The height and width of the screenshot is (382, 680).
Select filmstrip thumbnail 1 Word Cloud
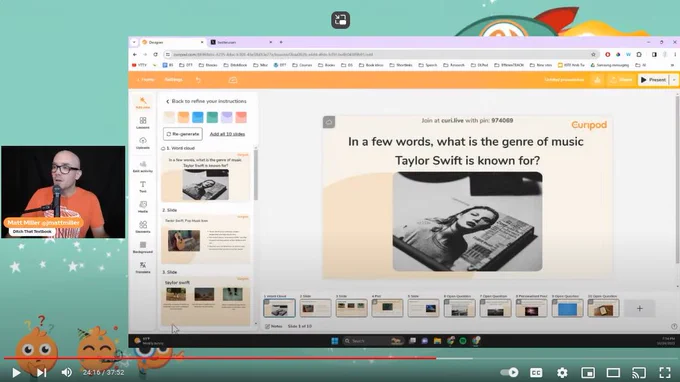(x=279, y=308)
